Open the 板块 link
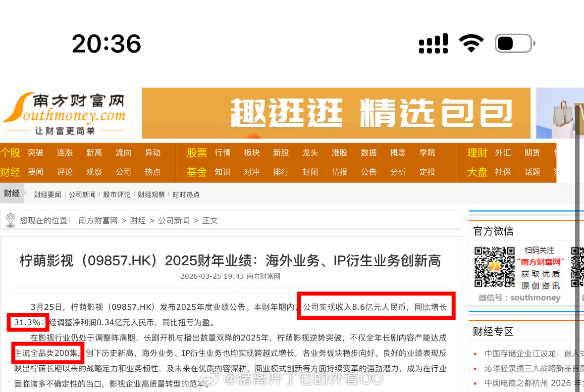This screenshot has height=392, width=584. [x=252, y=152]
